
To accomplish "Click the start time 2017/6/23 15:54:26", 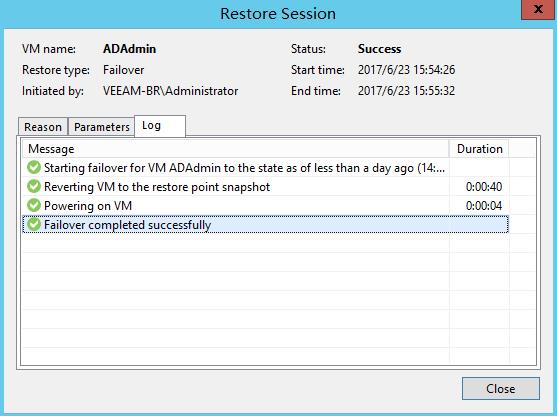I will (406, 70).
